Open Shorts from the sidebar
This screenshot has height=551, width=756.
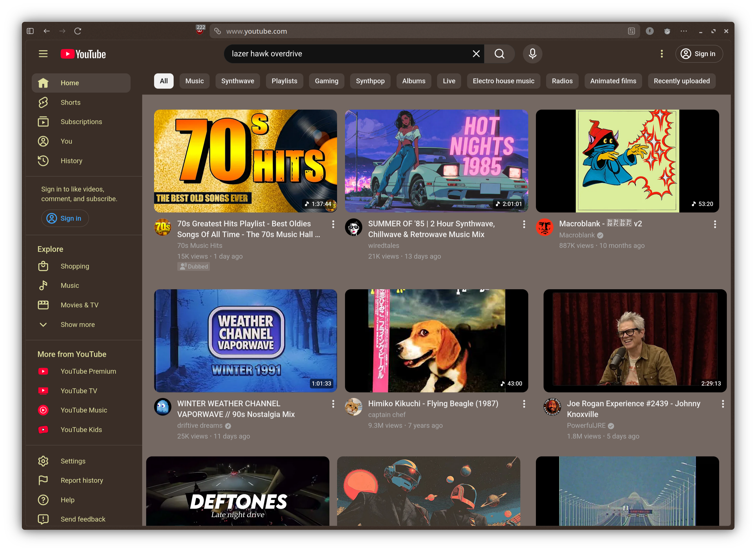71,102
